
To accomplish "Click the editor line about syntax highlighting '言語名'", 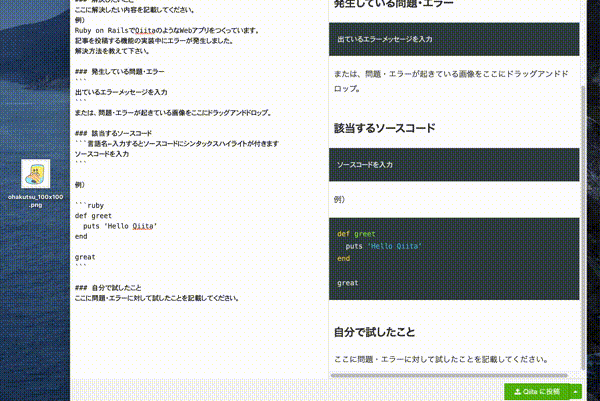I will pyautogui.click(x=177, y=143).
